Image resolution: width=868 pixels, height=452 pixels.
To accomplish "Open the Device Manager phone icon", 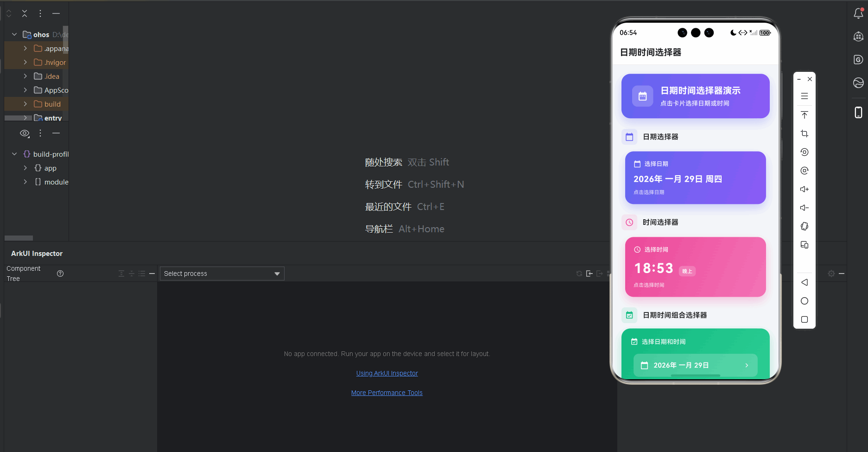I will tap(858, 112).
